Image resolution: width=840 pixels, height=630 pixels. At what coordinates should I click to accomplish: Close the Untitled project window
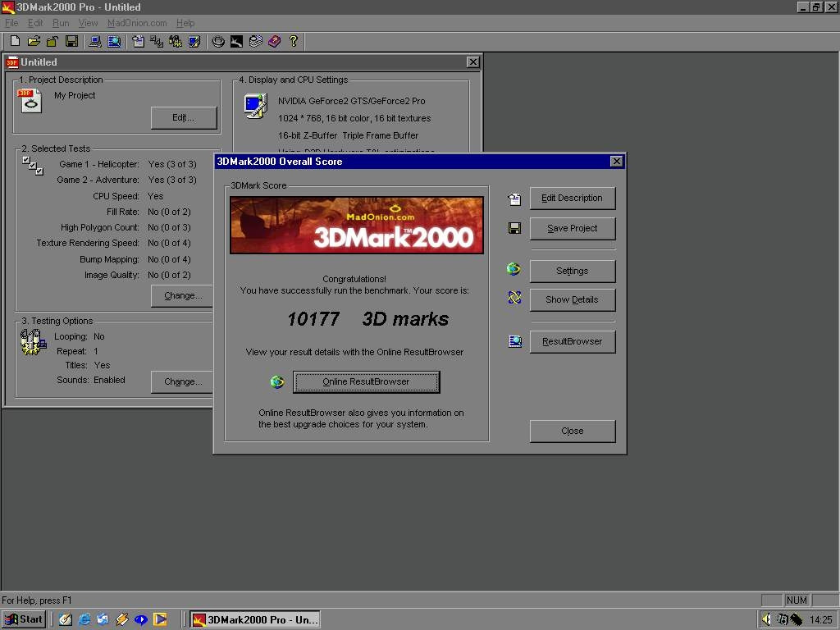[x=472, y=62]
